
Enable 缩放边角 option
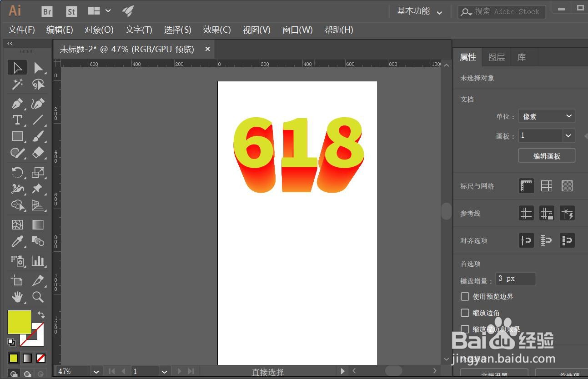tap(465, 313)
